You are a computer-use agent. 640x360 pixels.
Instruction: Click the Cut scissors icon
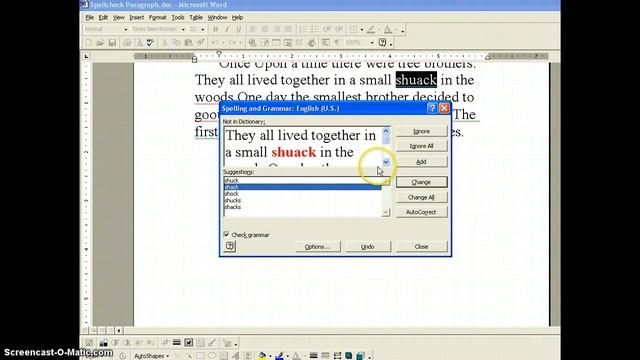(165, 42)
